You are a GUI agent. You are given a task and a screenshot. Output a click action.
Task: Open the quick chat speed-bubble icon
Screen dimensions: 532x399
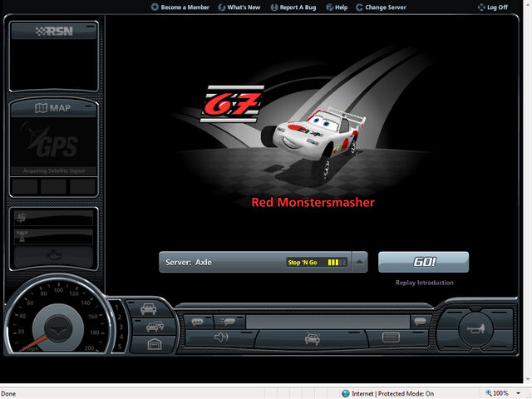[x=227, y=322]
